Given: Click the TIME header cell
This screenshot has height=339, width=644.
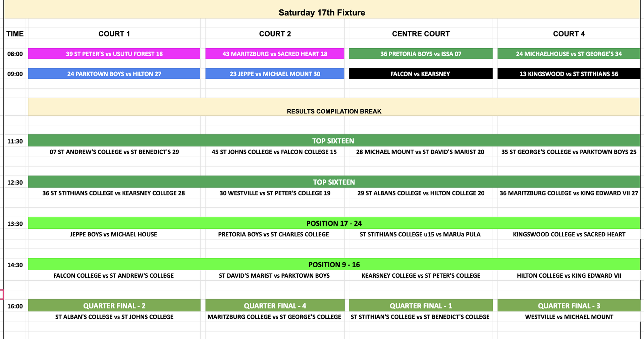Looking at the screenshot, I should pyautogui.click(x=15, y=34).
